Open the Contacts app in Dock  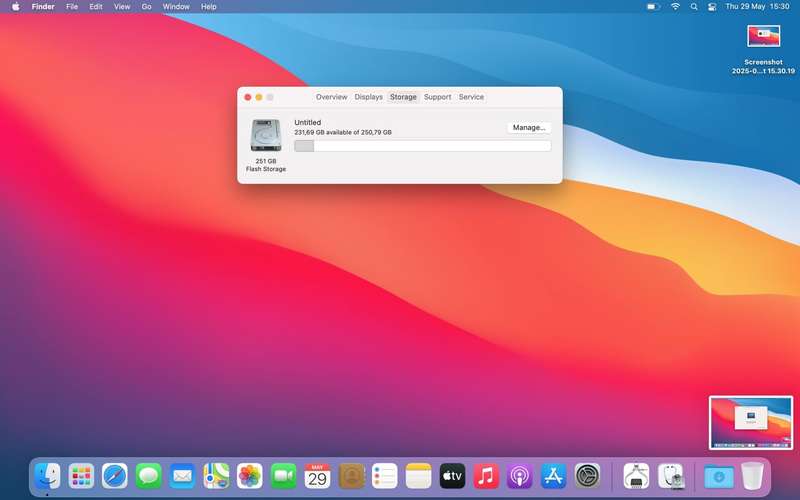(351, 476)
